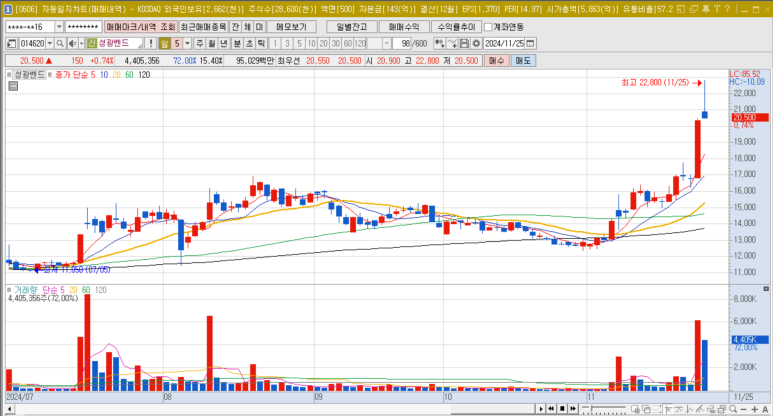
Task: Open the help question mark icon
Action: 728,9
